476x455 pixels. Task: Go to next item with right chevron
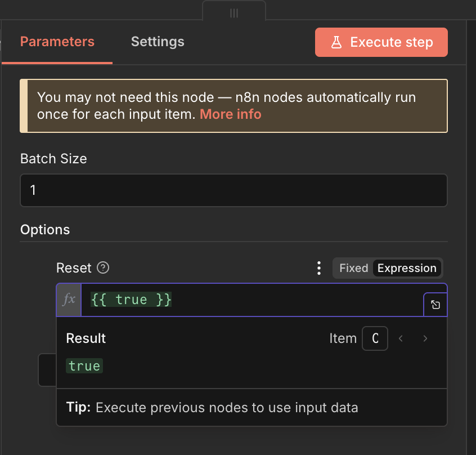[425, 338]
